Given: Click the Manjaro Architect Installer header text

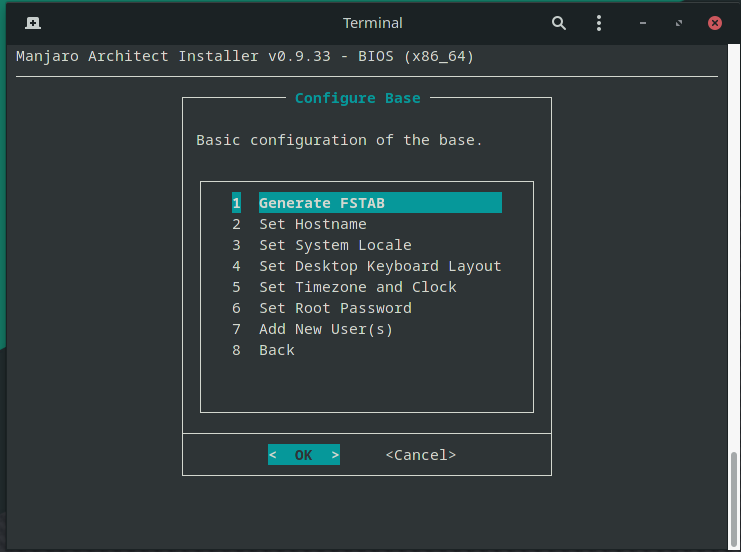Looking at the screenshot, I should point(245,56).
